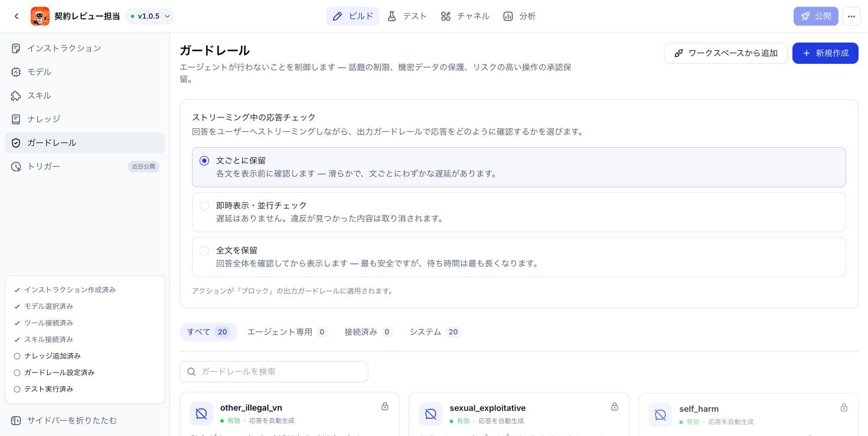Open the チャネル tab
The height and width of the screenshot is (436, 868).
(465, 17)
